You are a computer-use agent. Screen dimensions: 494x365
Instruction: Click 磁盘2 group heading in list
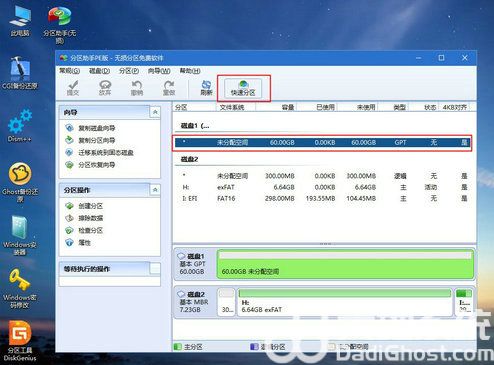[x=189, y=159]
